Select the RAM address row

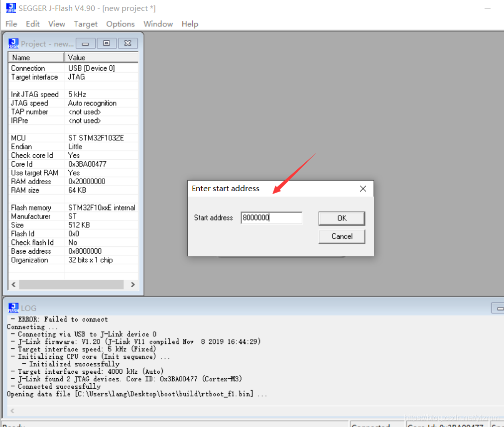click(73, 182)
